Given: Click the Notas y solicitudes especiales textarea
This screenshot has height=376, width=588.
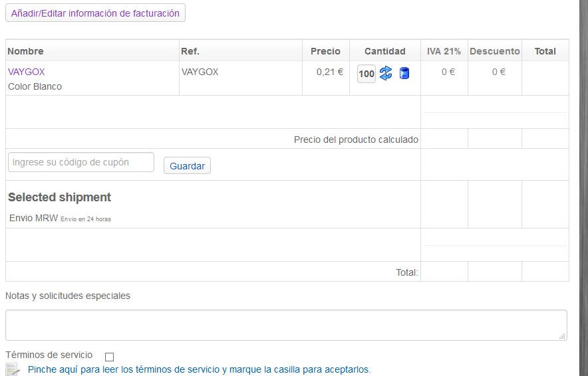Looking at the screenshot, I should coord(286,325).
